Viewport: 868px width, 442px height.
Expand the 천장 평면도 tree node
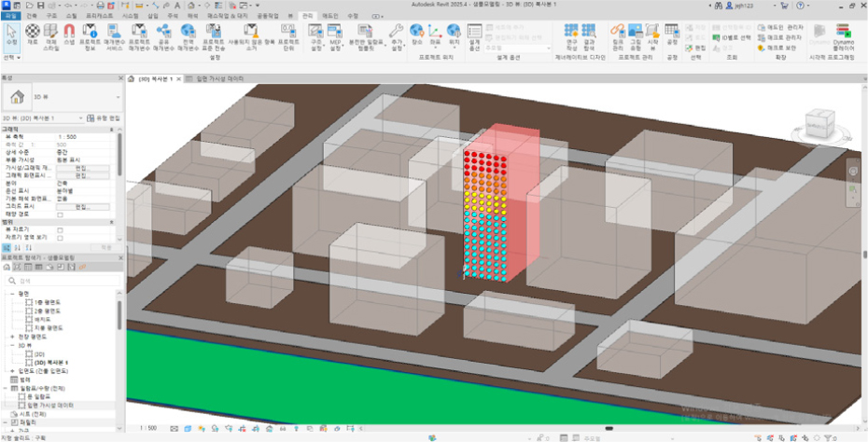(12, 337)
